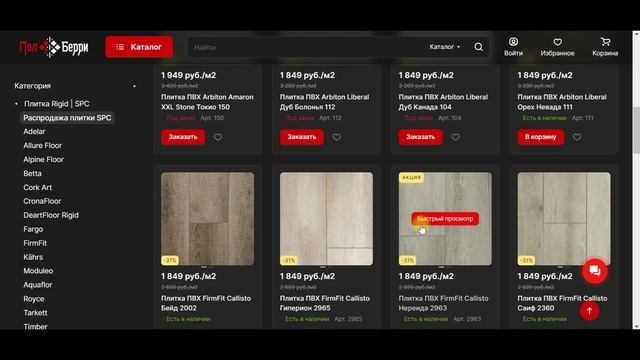
Task: Open the Корзина cart icon
Action: tap(605, 47)
